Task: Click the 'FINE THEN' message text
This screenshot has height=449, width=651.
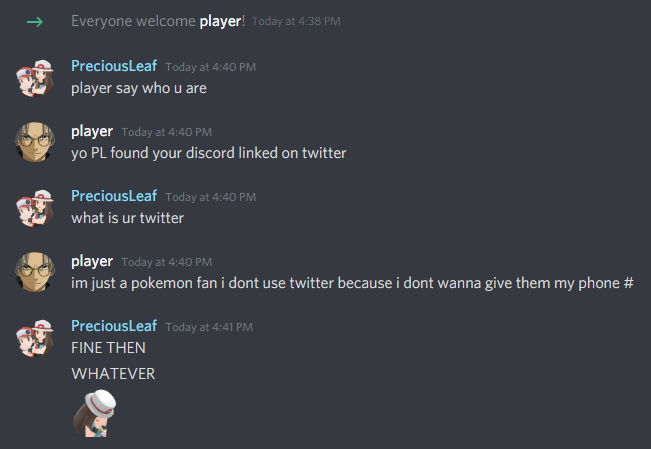Action: (108, 348)
